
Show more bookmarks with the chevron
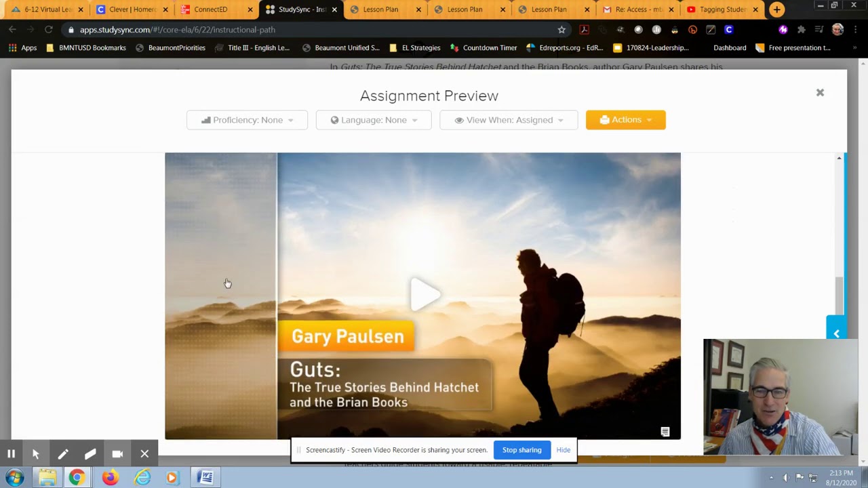coord(855,48)
